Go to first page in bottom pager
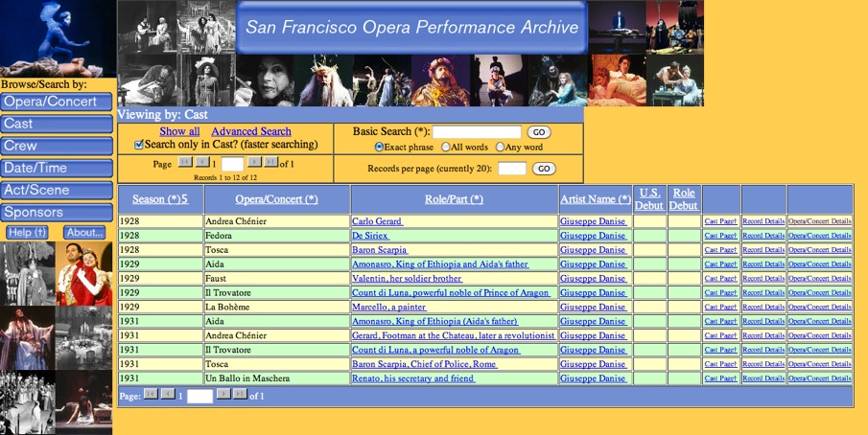This screenshot has height=435, width=868. click(x=151, y=394)
